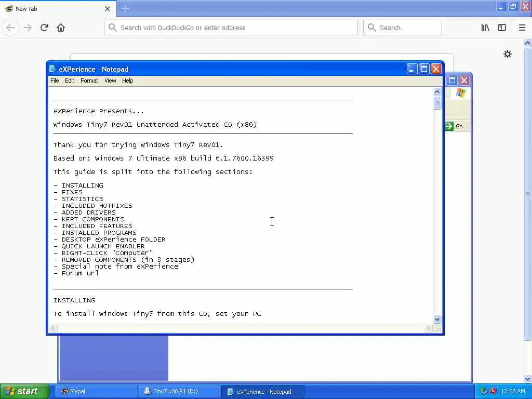Click Notepad horizontal scrollbar right arrow
The image size is (532, 399).
click(428, 328)
